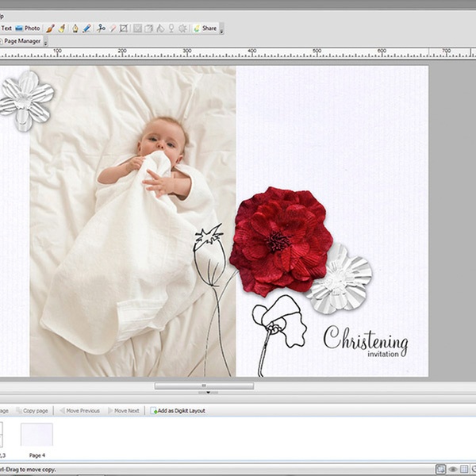Toggle fit-to-window view button in status bar
Image resolution: width=476 pixels, height=476 pixels.
(x=441, y=469)
